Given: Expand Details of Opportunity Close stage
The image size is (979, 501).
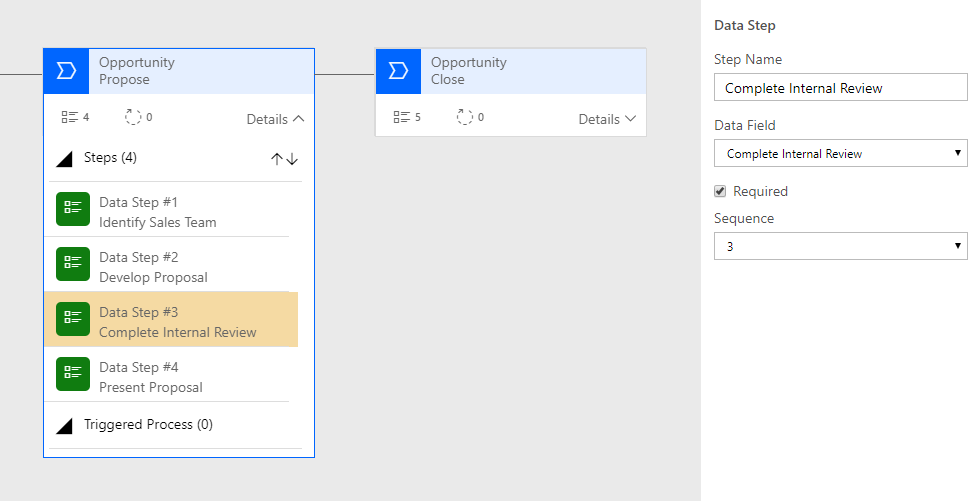Looking at the screenshot, I should point(608,119).
